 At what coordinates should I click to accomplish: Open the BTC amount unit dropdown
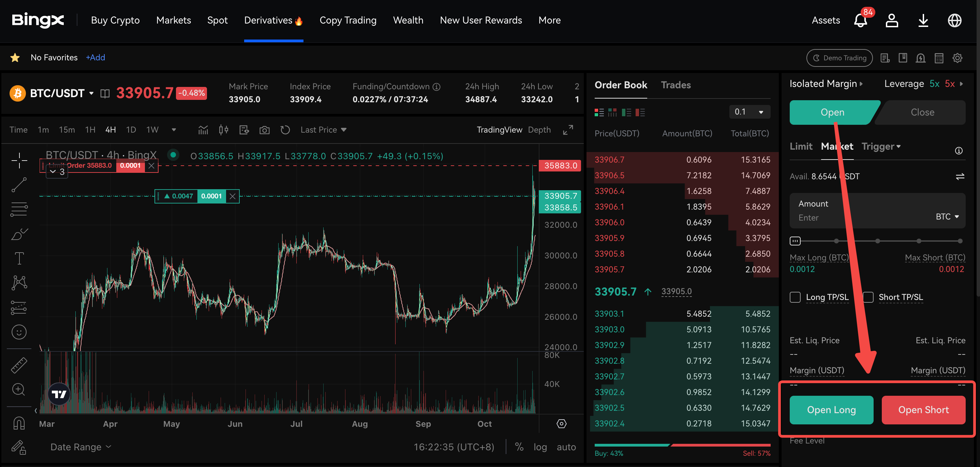tap(947, 216)
